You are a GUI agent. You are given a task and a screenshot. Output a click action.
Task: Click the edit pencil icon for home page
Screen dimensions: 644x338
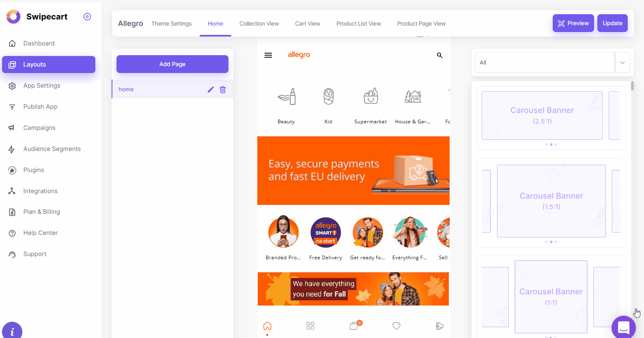[211, 89]
